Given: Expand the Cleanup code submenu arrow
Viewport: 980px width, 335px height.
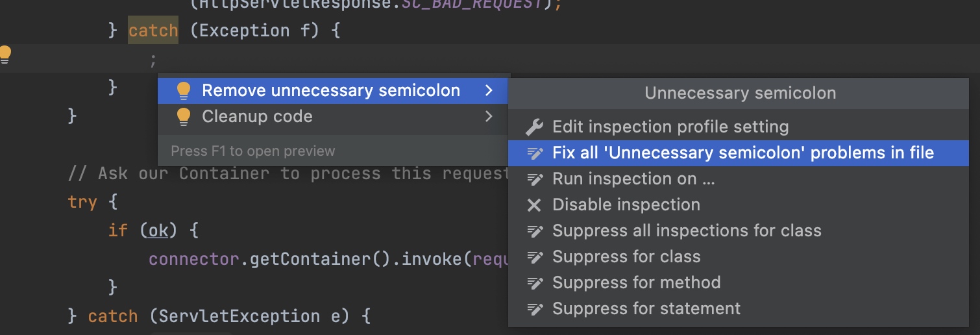Looking at the screenshot, I should (489, 117).
